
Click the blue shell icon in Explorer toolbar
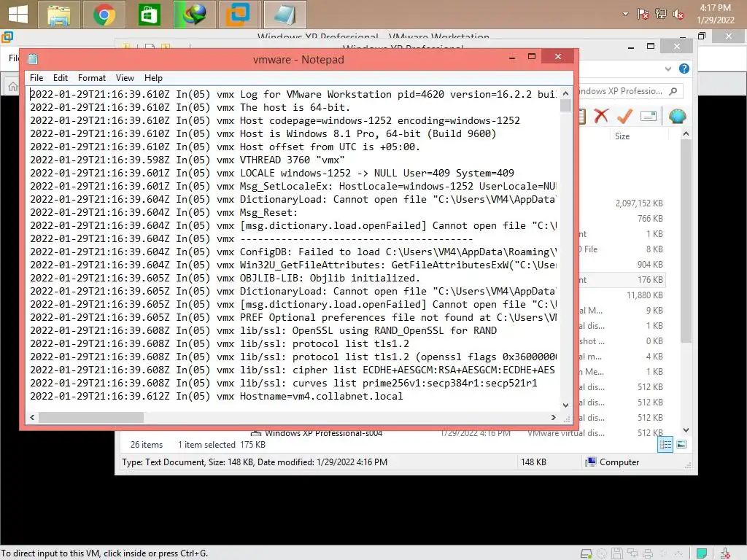tap(677, 116)
